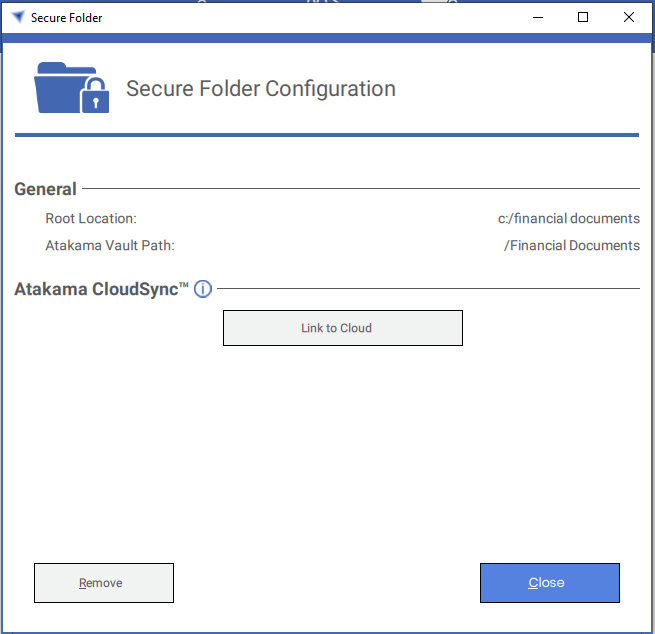Minimize the Secure Folder window
The height and width of the screenshot is (634, 655).
click(538, 17)
